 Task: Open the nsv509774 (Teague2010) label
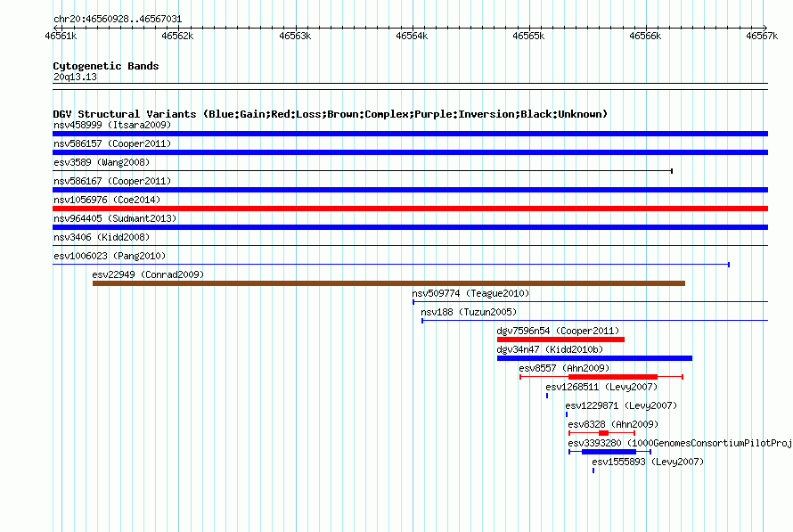pyautogui.click(x=470, y=293)
